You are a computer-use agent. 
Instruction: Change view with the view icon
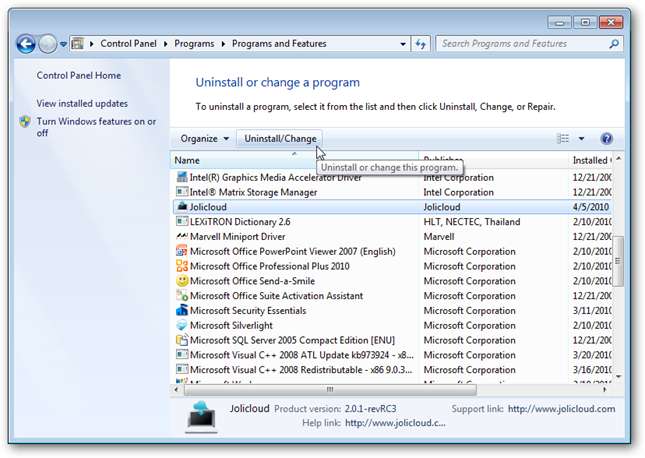click(x=562, y=139)
